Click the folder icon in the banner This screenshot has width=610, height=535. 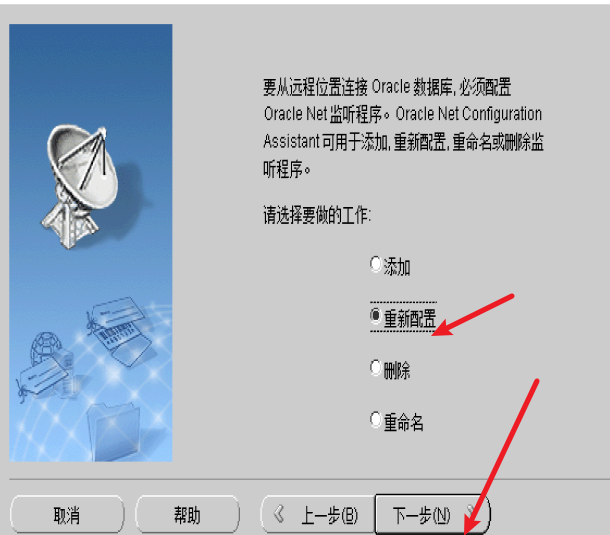[113, 431]
